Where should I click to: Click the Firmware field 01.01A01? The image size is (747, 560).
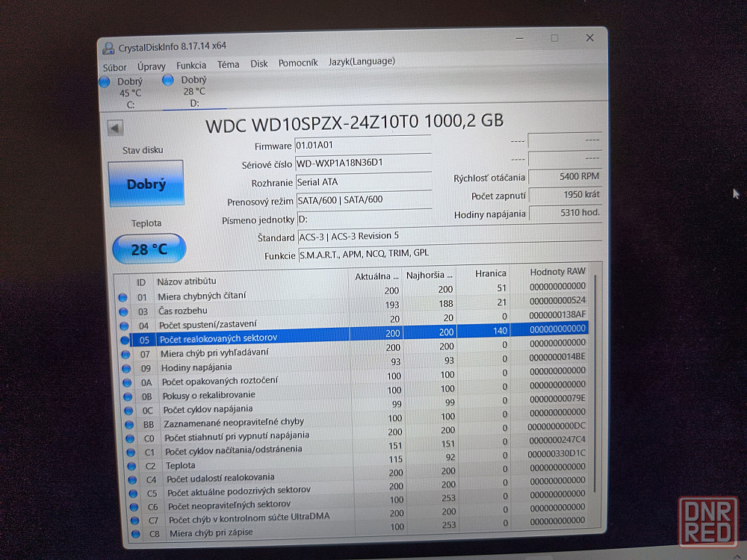(x=363, y=145)
